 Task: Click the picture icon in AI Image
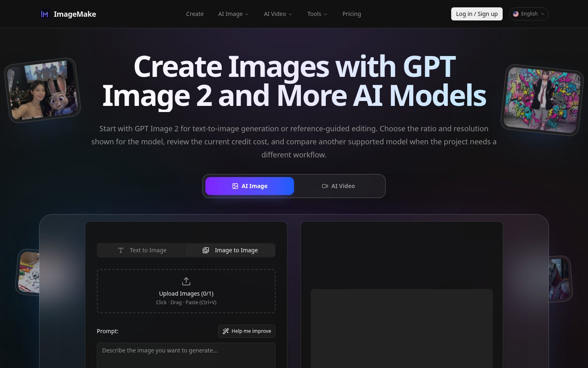coord(235,186)
